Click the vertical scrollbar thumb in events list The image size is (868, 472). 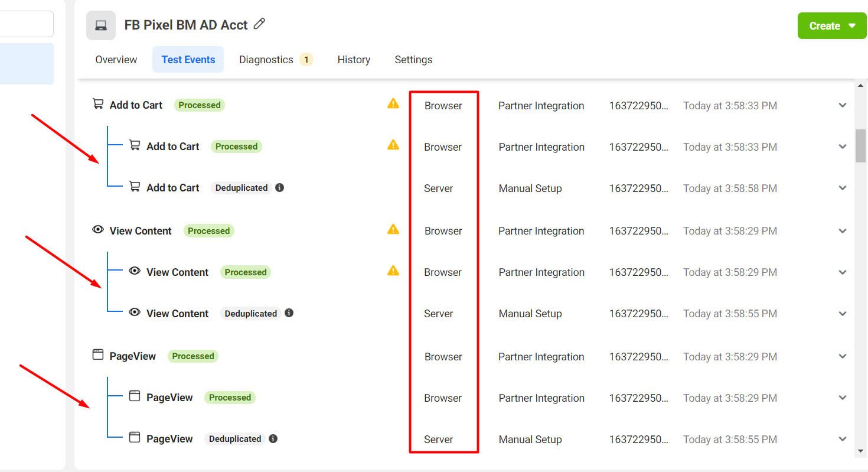point(860,145)
